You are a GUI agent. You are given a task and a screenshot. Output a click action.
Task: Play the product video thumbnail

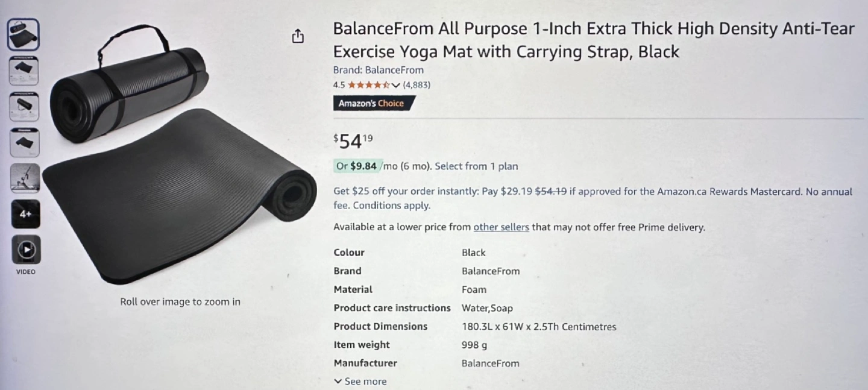point(26,250)
